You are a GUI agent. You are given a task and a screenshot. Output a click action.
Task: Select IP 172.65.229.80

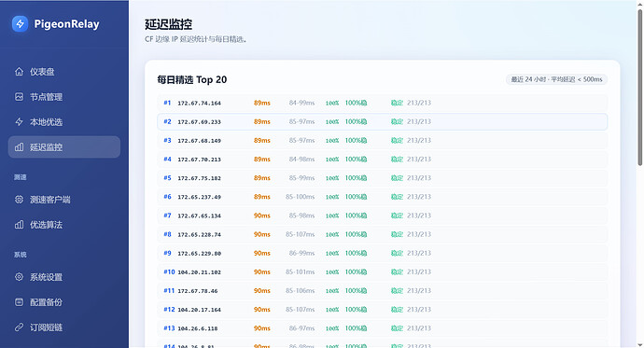click(199, 254)
